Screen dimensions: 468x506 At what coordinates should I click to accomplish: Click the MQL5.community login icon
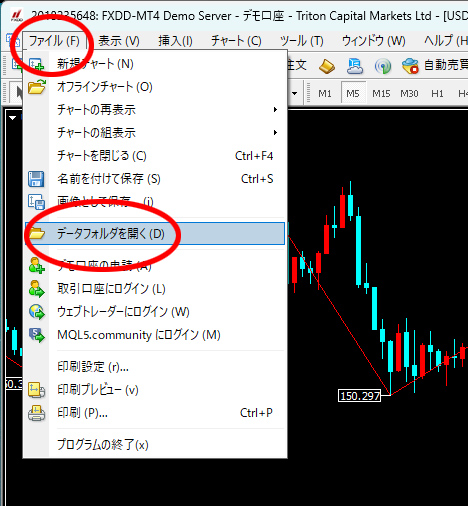point(37,335)
